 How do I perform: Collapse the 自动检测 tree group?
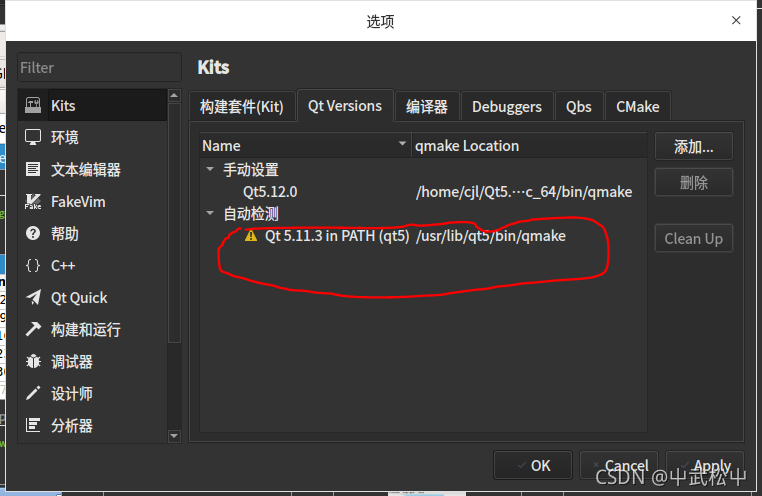click(210, 213)
